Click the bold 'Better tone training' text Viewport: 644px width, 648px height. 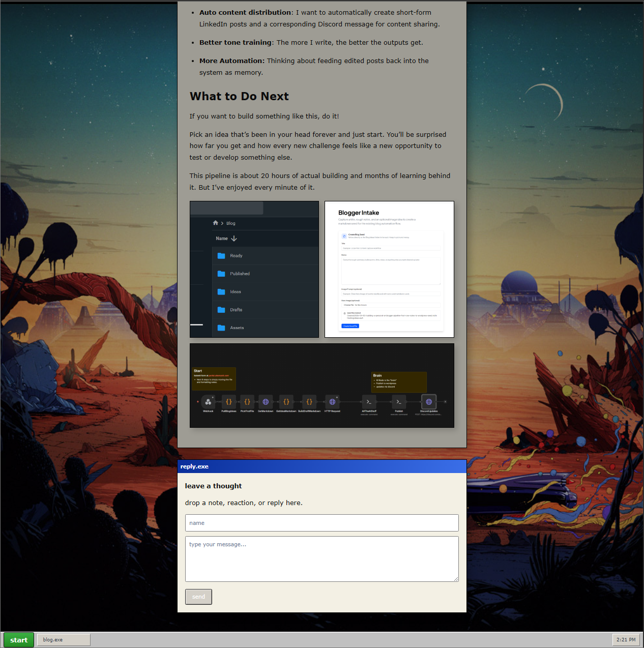click(x=236, y=43)
